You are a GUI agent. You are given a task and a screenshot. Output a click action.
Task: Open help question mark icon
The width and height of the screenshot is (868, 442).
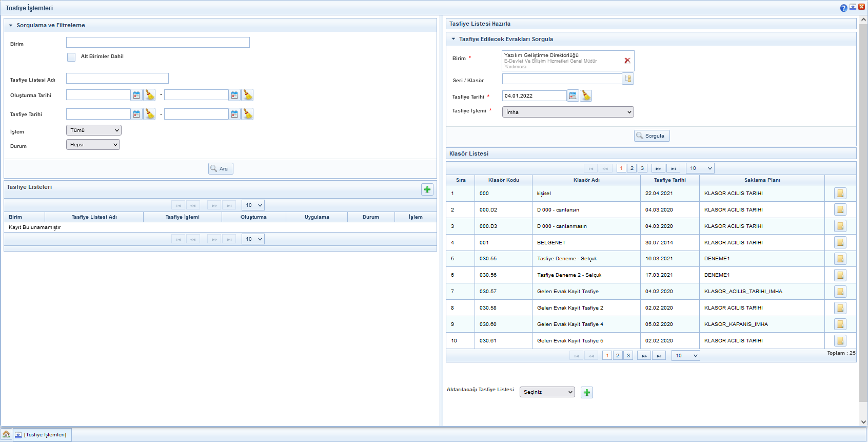coord(843,8)
